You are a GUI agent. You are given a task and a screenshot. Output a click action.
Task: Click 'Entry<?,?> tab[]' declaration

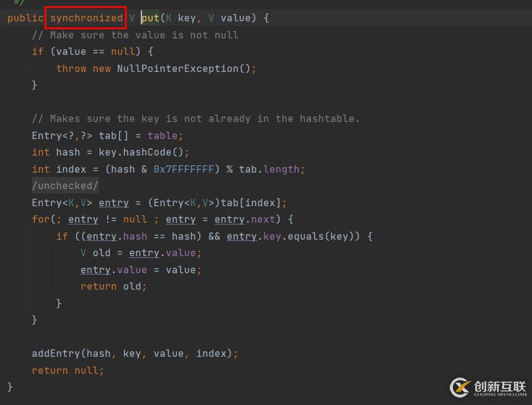80,136
